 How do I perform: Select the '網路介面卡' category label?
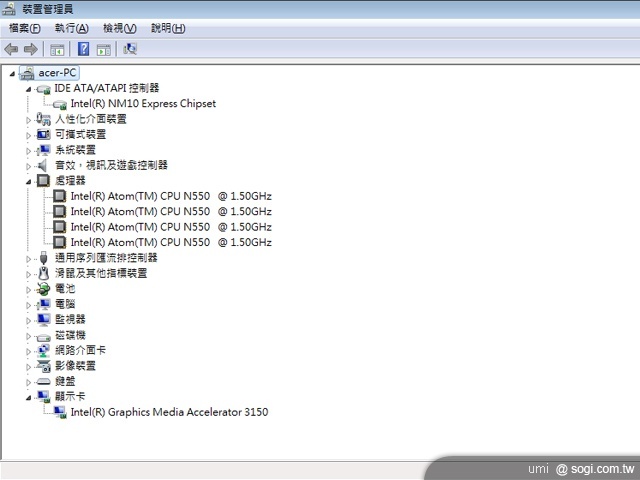(80, 350)
